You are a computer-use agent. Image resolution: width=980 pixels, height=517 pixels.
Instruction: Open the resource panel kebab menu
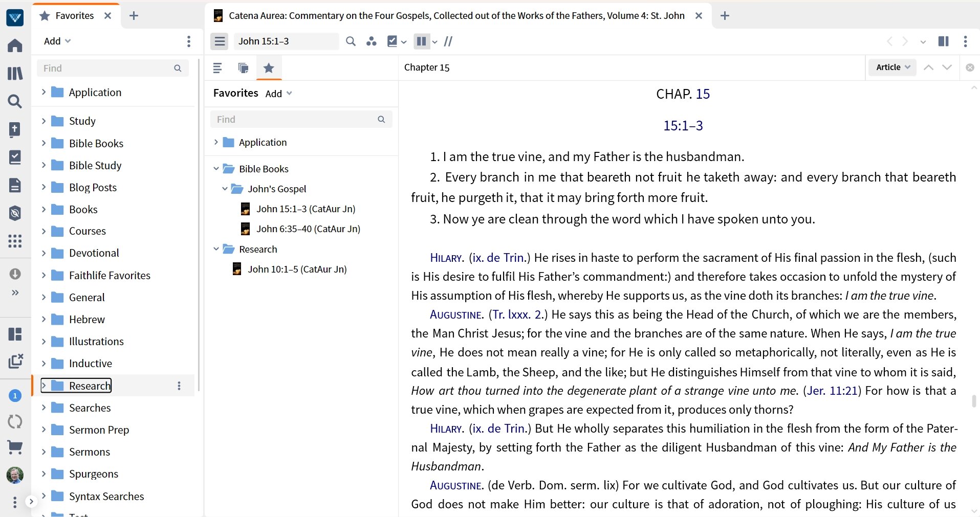(965, 41)
